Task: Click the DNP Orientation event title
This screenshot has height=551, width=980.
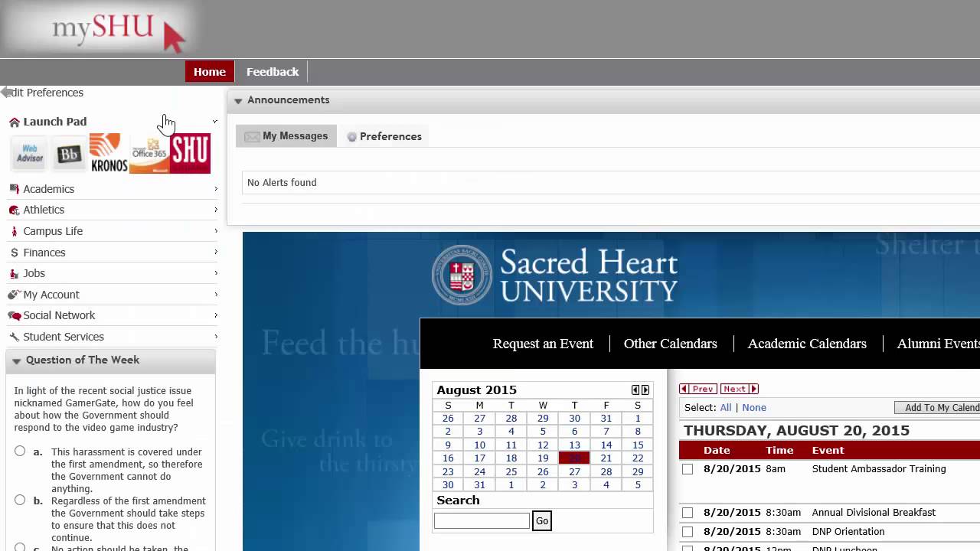Action: (x=848, y=532)
